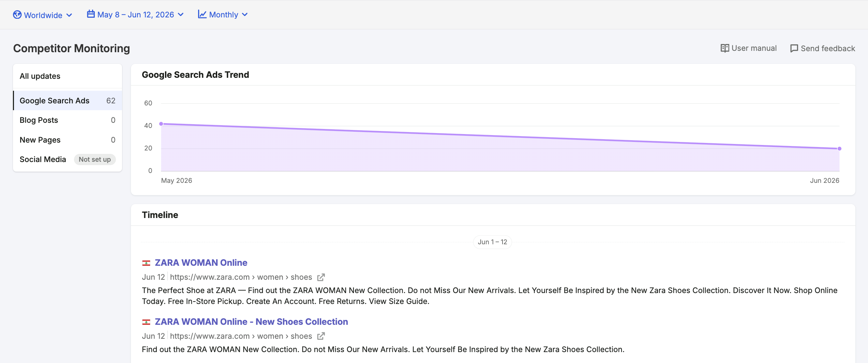Click the Jun 2026 x-axis label

(x=825, y=180)
